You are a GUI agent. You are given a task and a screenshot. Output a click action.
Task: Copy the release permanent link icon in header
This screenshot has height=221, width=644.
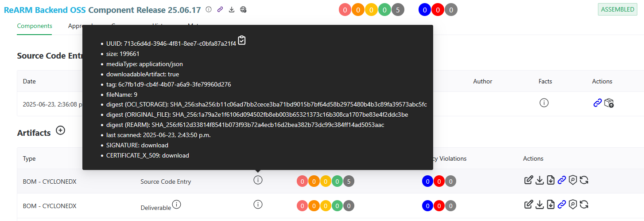click(x=220, y=9)
